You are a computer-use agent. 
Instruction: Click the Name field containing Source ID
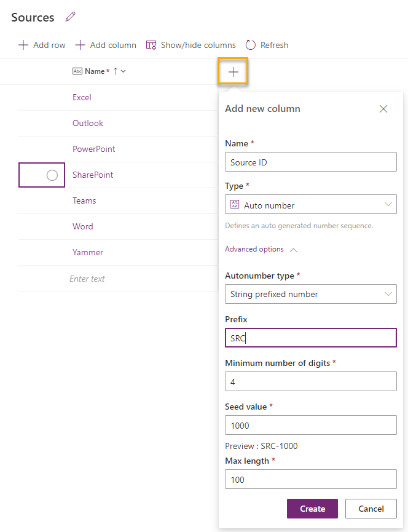(311, 162)
